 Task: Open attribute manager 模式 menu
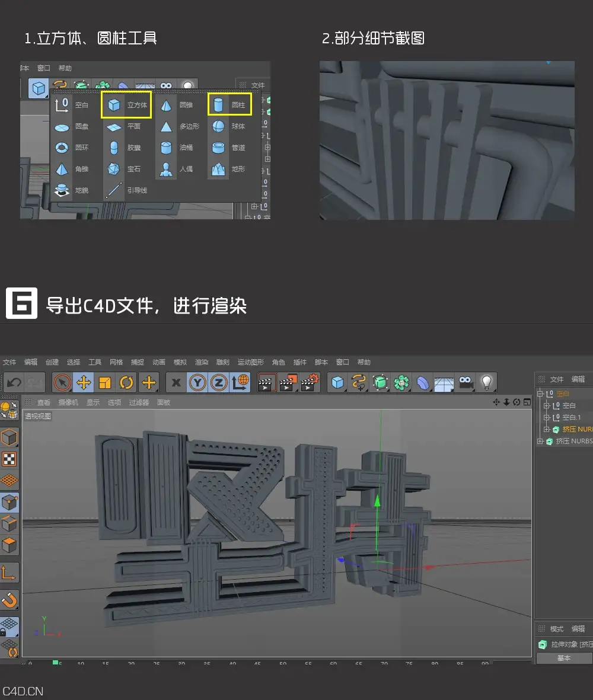556,628
